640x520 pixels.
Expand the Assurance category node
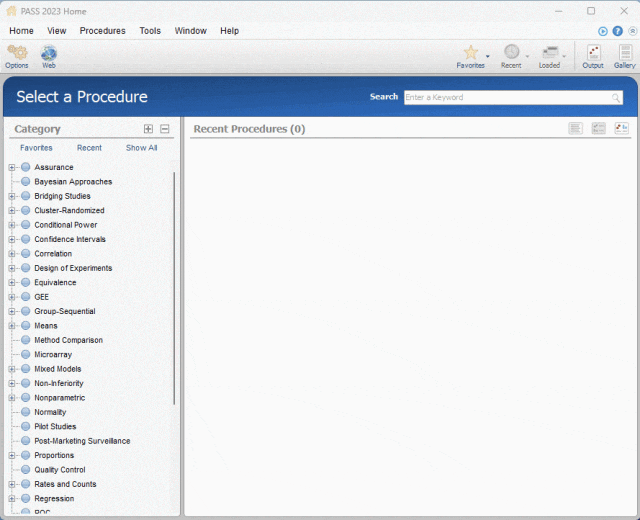point(12,167)
